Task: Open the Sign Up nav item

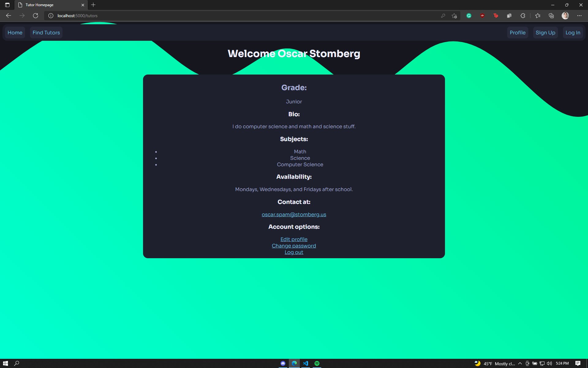Action: [545, 33]
